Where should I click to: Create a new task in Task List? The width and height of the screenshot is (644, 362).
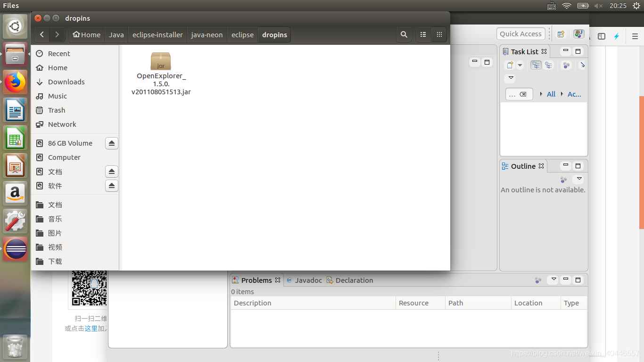(510, 65)
